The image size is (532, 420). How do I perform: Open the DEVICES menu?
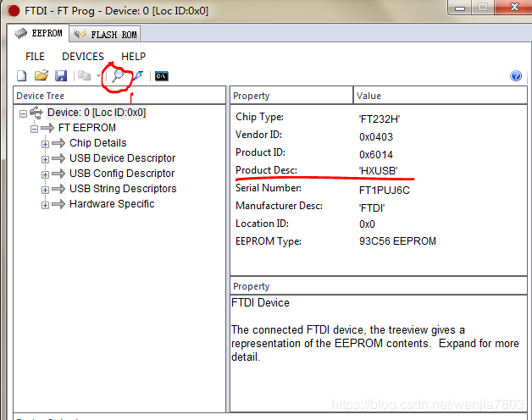(83, 57)
